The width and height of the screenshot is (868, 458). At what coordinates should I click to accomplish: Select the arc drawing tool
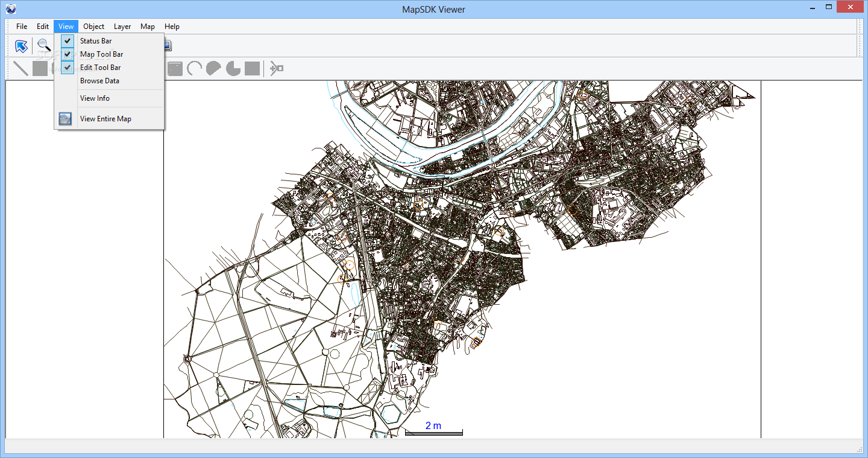195,68
